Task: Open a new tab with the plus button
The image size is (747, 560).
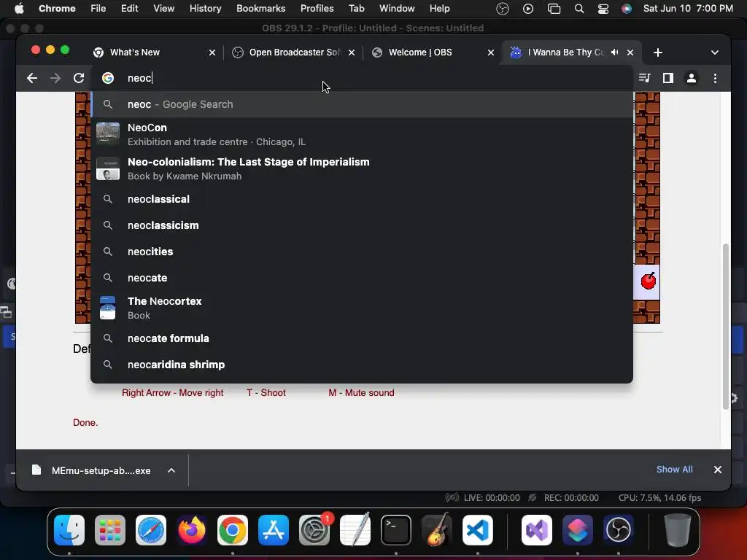Action: click(x=657, y=52)
